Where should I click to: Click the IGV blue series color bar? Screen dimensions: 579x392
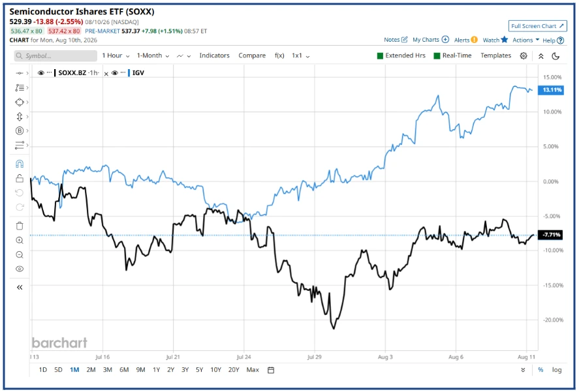tap(129, 72)
